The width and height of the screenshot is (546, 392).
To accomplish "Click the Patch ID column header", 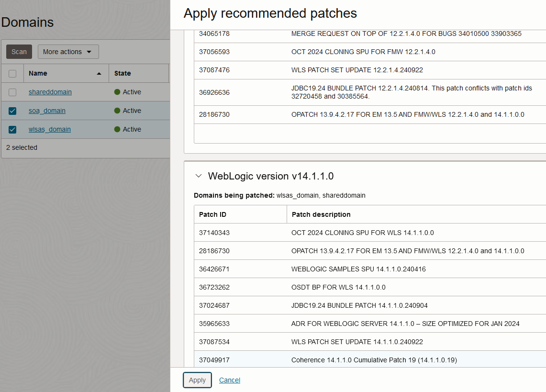I will pos(212,214).
